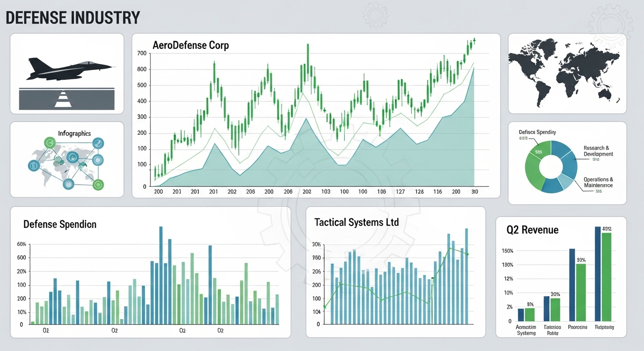Click the tallest dark blue Q2 Revenue bar

click(x=597, y=273)
